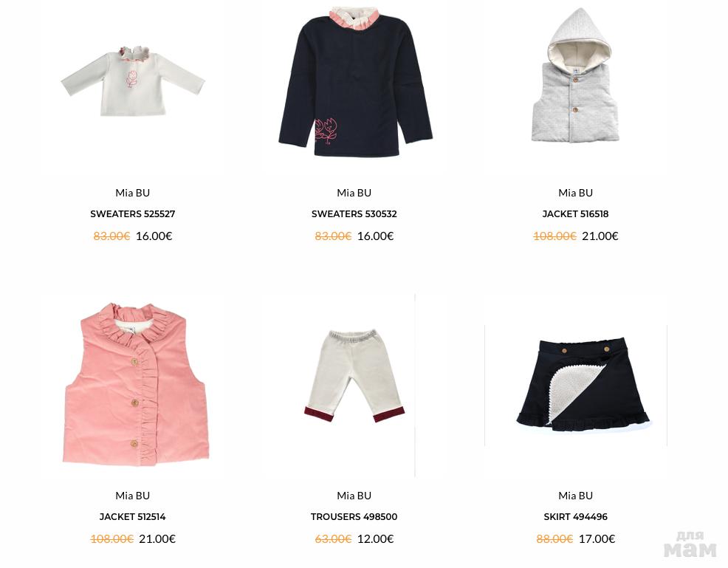Click the 17.00€ sale price for skirt
This screenshot has width=728, height=568.
597,538
